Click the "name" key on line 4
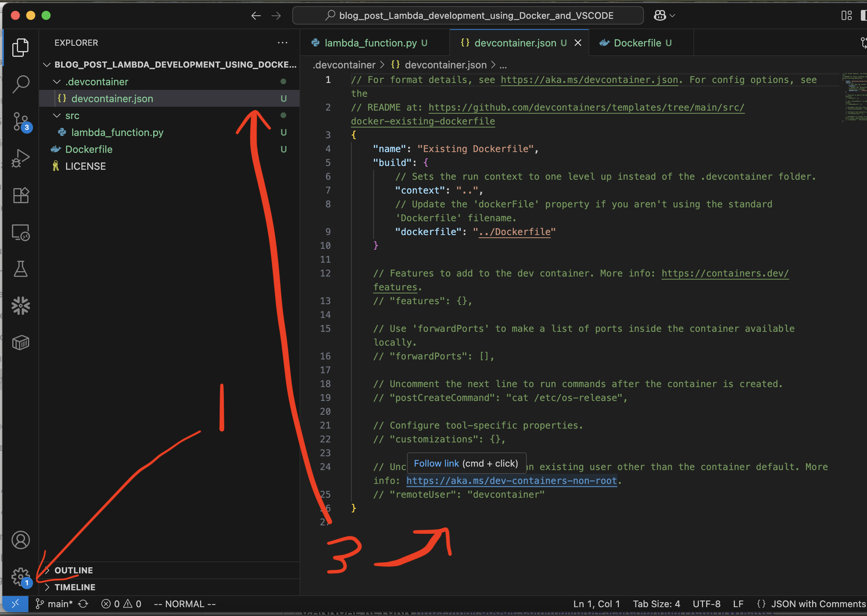The height and width of the screenshot is (616, 867). click(x=389, y=149)
